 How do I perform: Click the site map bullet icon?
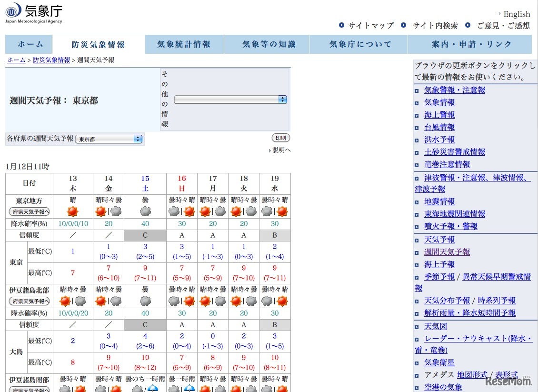[x=341, y=25]
